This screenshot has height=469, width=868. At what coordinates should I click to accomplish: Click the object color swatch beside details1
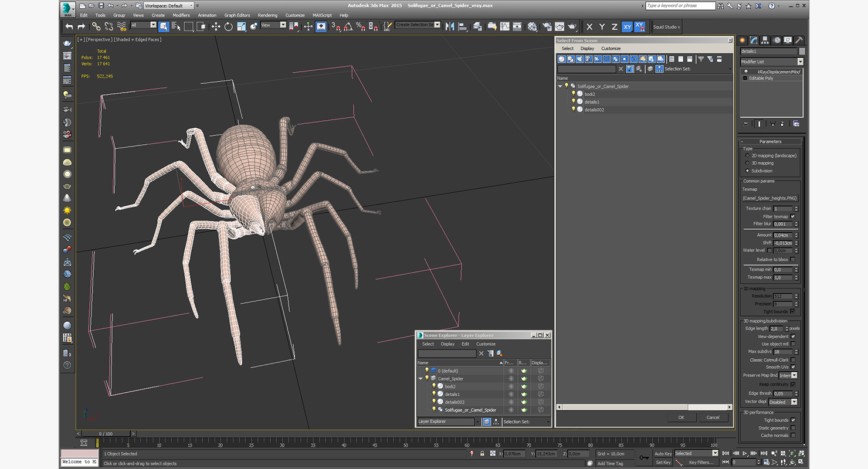click(802, 52)
